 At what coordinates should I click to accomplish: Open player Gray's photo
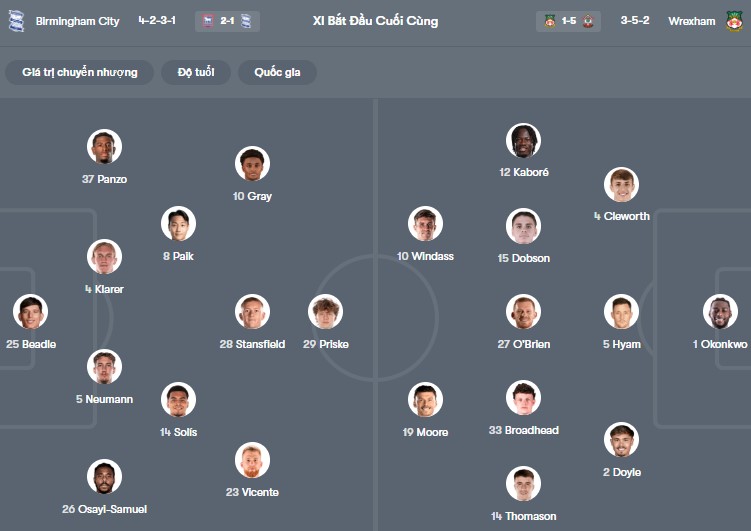(x=252, y=164)
